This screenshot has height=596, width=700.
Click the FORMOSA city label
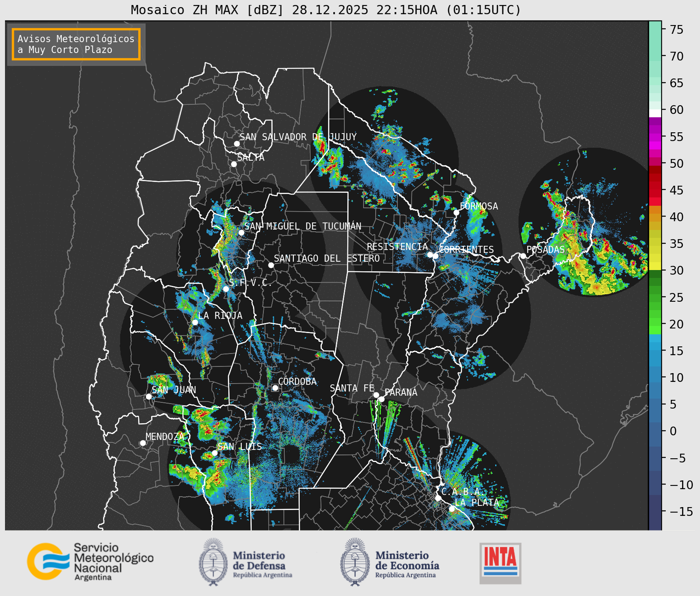[479, 206]
